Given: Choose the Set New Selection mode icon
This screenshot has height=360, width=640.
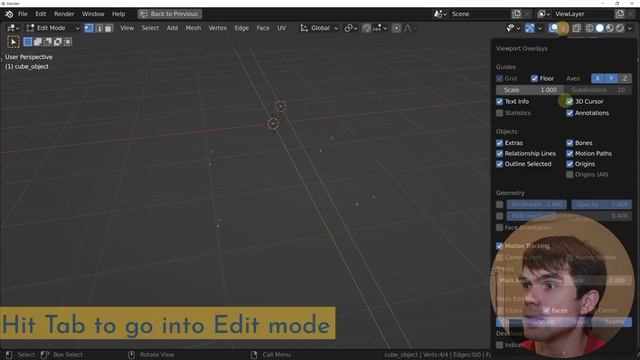Looking at the screenshot, I should pyautogui.click(x=28, y=42).
